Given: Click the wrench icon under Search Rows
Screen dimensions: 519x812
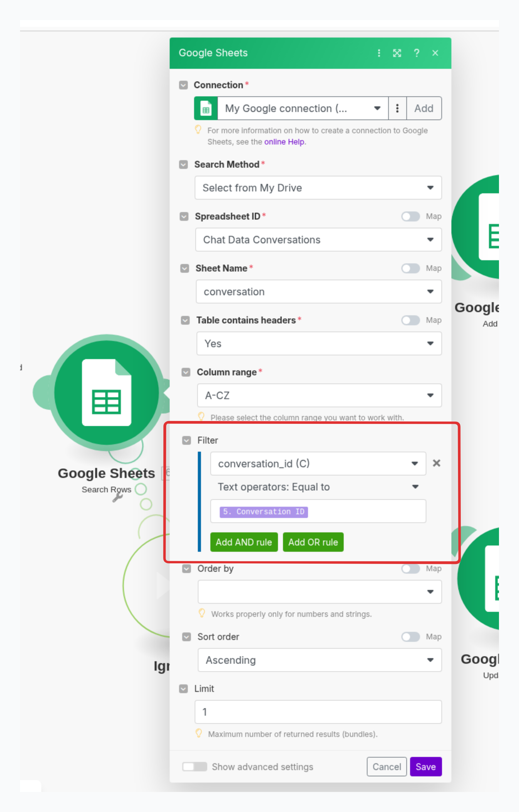Looking at the screenshot, I should coord(117,497).
